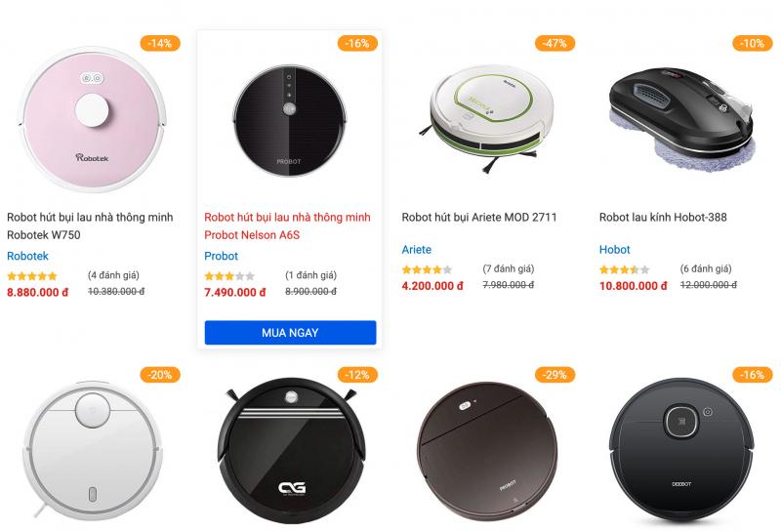Click the -47% discount badge
781x532 pixels.
(555, 43)
